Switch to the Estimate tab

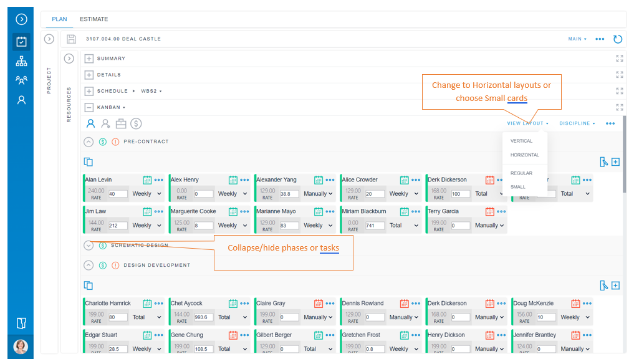point(94,19)
